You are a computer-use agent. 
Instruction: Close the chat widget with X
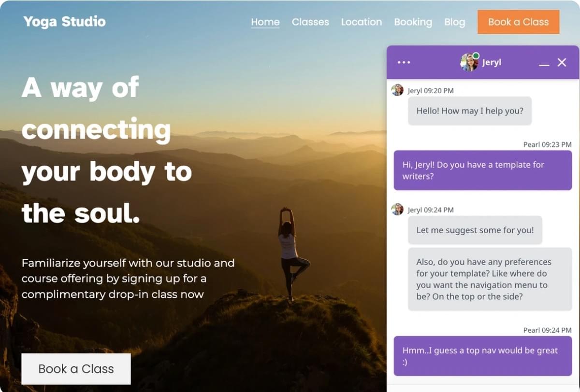pyautogui.click(x=562, y=62)
